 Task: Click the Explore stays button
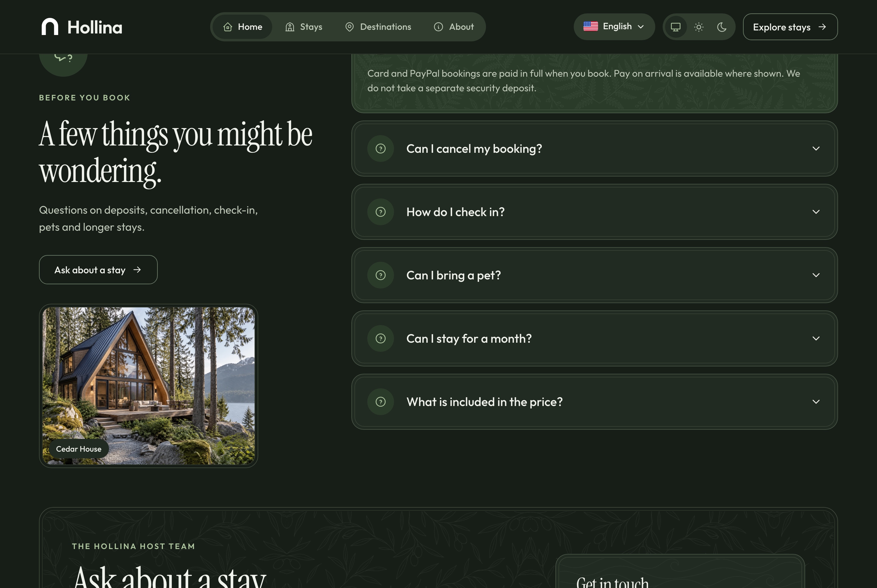click(790, 26)
